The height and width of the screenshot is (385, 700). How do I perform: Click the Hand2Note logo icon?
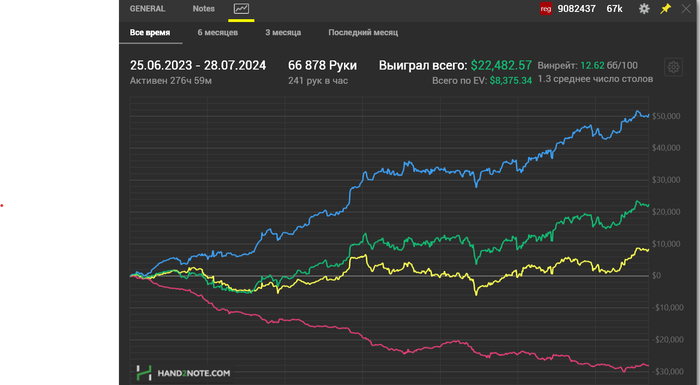144,373
